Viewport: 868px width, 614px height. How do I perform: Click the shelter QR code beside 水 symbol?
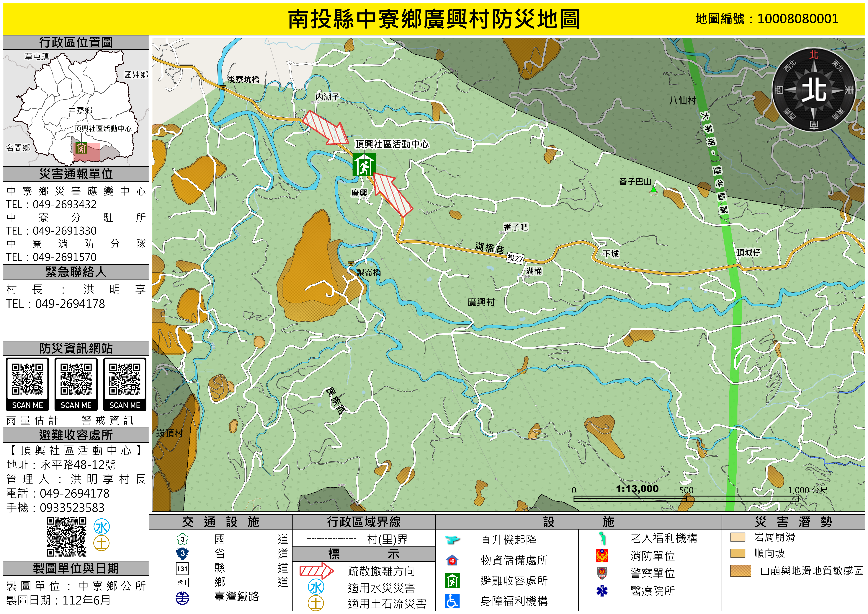(x=67, y=537)
